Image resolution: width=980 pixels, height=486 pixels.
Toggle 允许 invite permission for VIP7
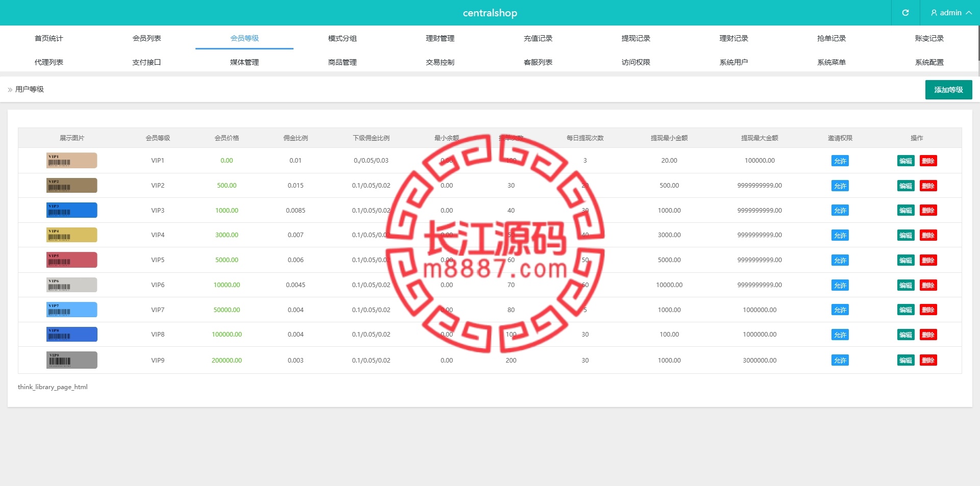point(840,310)
